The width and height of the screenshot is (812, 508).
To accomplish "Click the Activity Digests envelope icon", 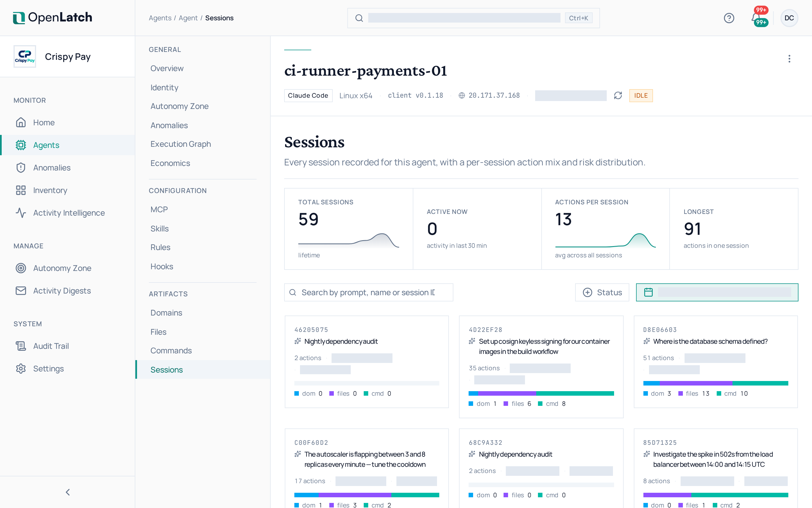I will tap(21, 291).
